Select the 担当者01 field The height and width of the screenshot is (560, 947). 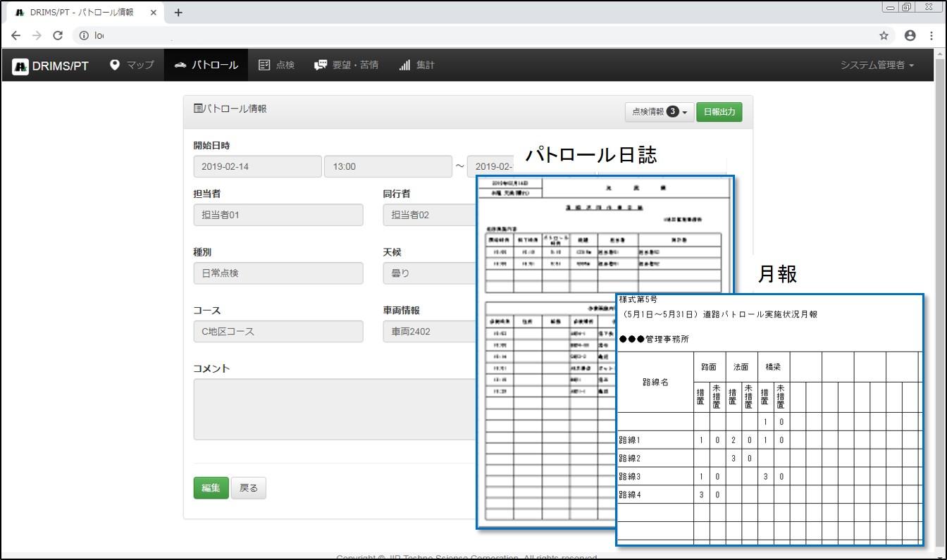[278, 215]
